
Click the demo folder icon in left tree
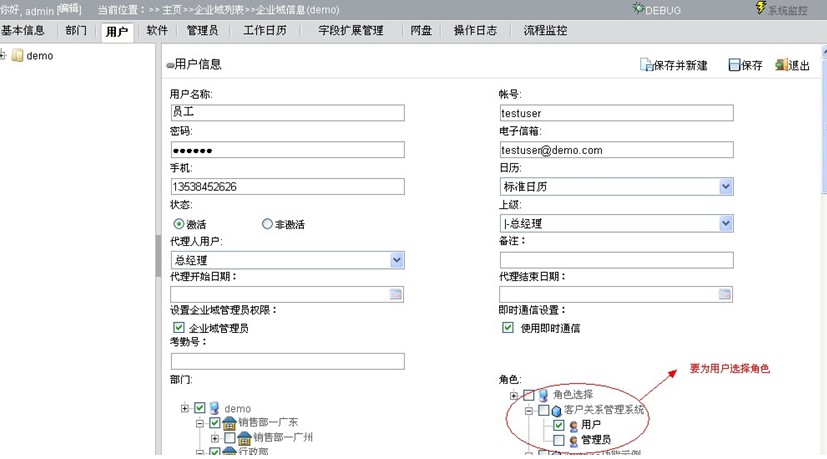[17, 55]
